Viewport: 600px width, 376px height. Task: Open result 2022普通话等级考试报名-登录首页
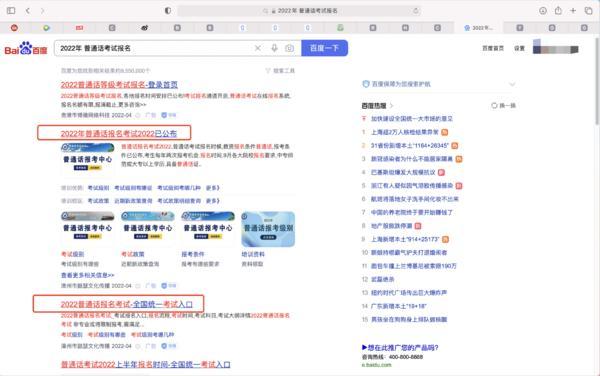pos(119,85)
